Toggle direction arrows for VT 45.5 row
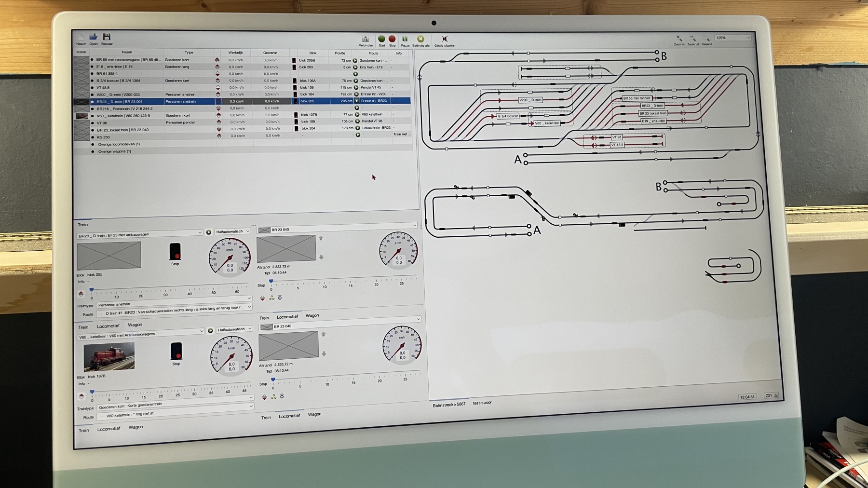868x488 pixels. tap(218, 88)
